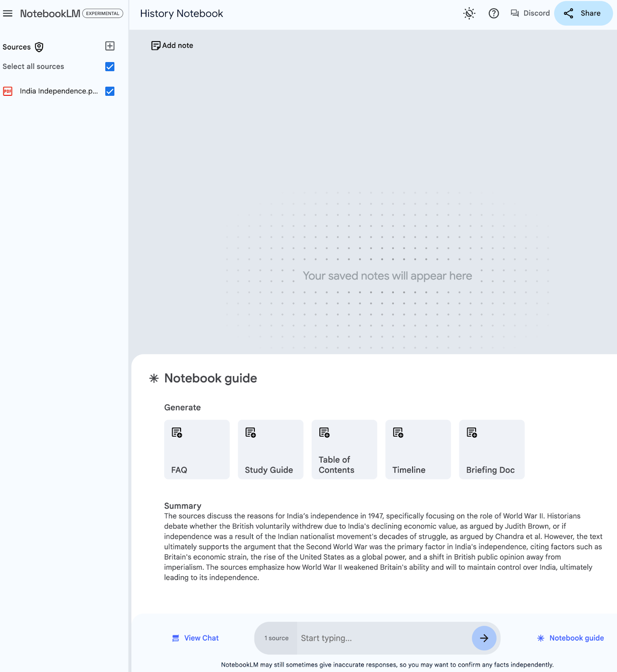The height and width of the screenshot is (672, 617).
Task: Generate a Briefing Doc
Action: 492,449
